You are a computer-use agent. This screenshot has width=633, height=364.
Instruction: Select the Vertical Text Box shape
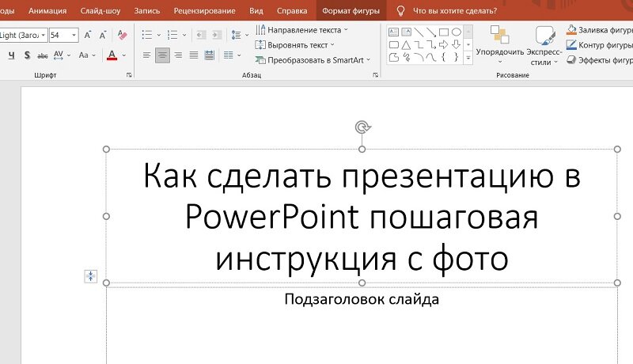pos(406,32)
